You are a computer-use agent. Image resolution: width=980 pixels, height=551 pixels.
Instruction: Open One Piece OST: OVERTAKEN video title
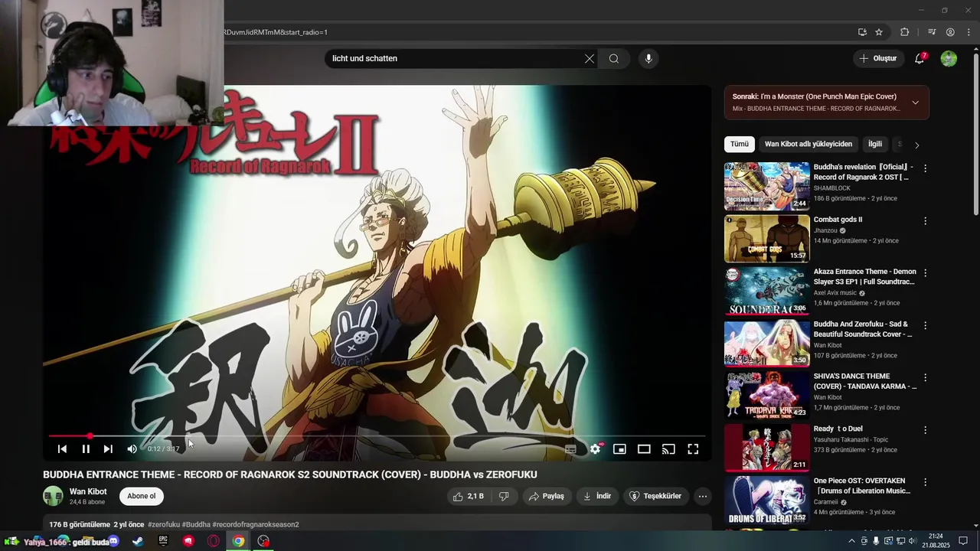[862, 486]
